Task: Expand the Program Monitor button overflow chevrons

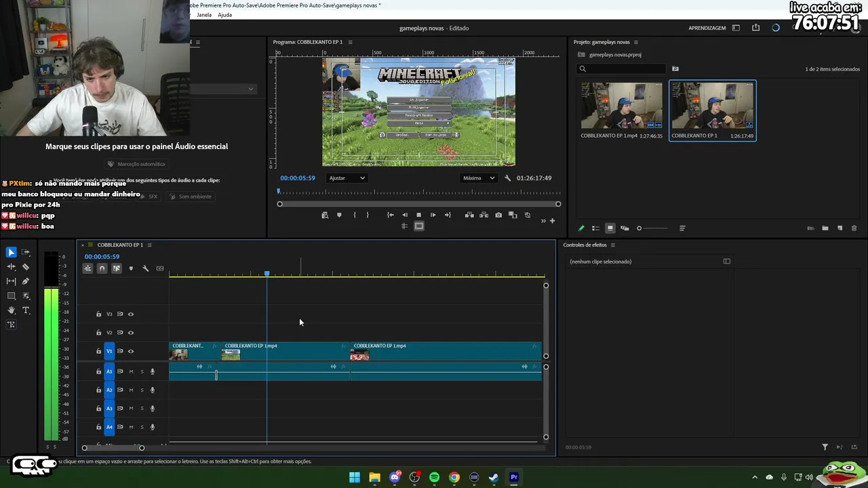Action: coord(542,221)
